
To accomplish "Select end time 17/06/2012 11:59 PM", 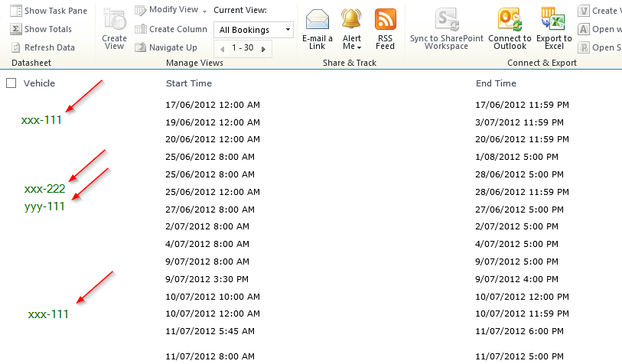I will point(522,105).
